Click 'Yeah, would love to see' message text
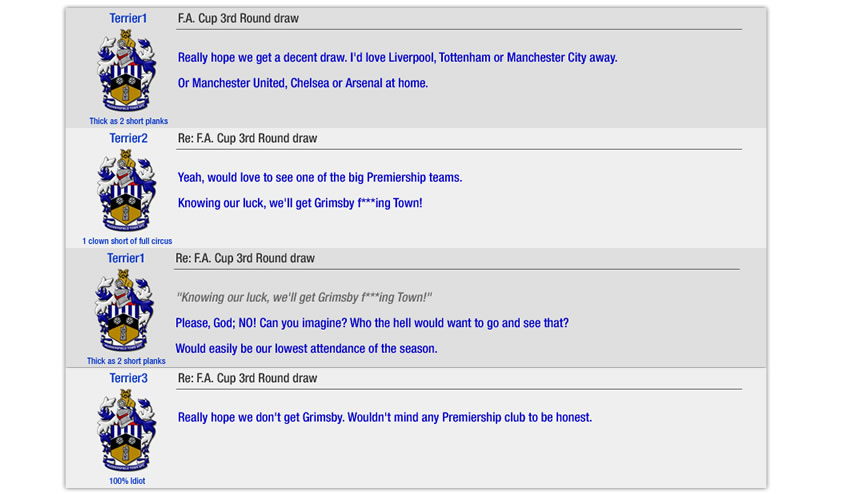The image size is (850, 494). [x=320, y=177]
